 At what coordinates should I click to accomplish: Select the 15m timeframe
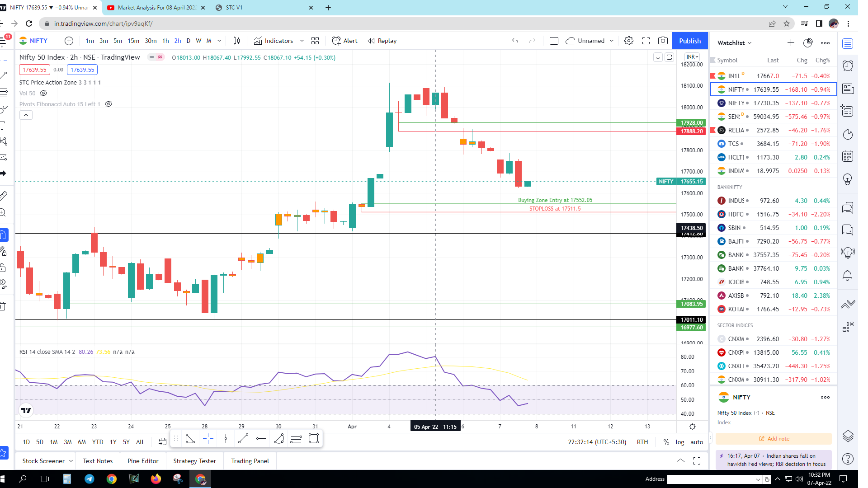click(x=133, y=41)
